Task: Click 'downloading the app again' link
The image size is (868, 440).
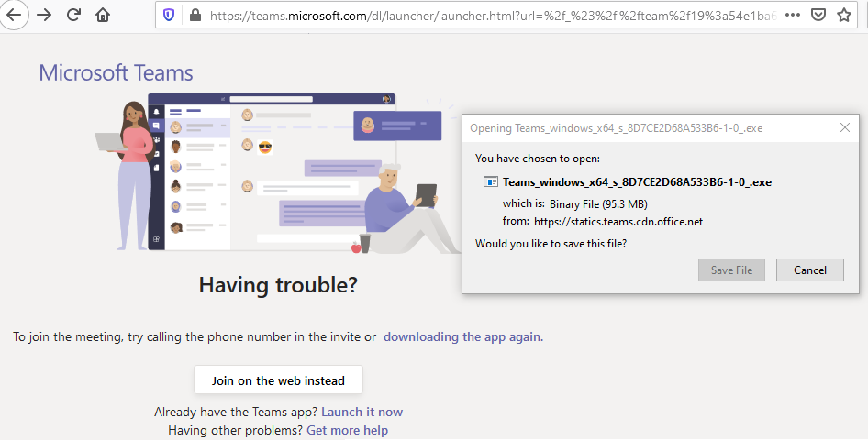Action: [463, 336]
